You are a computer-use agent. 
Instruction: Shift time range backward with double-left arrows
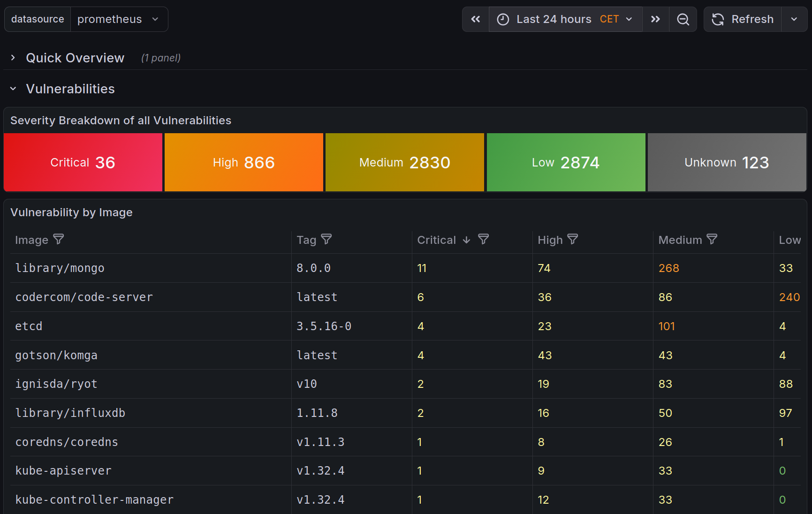tap(475, 19)
